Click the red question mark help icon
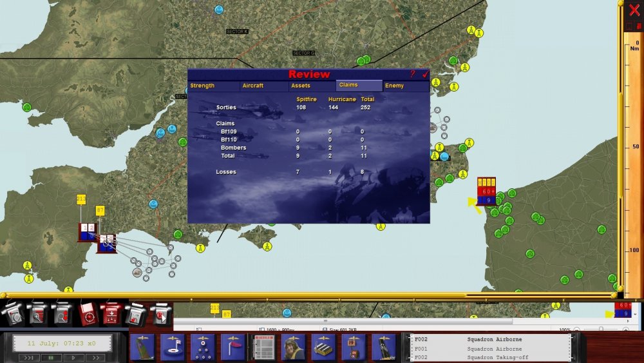The height and width of the screenshot is (363, 644). click(412, 74)
